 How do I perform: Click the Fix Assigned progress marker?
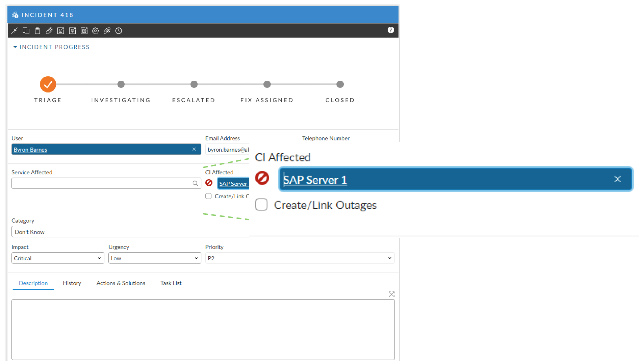(267, 84)
